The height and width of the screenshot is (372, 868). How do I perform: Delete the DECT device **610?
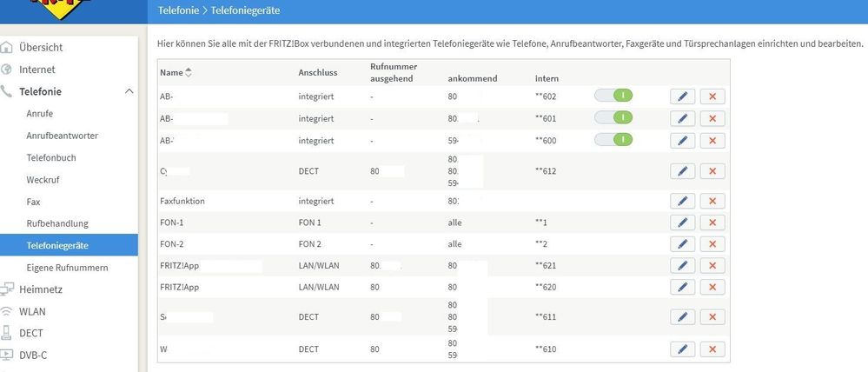tap(712, 349)
